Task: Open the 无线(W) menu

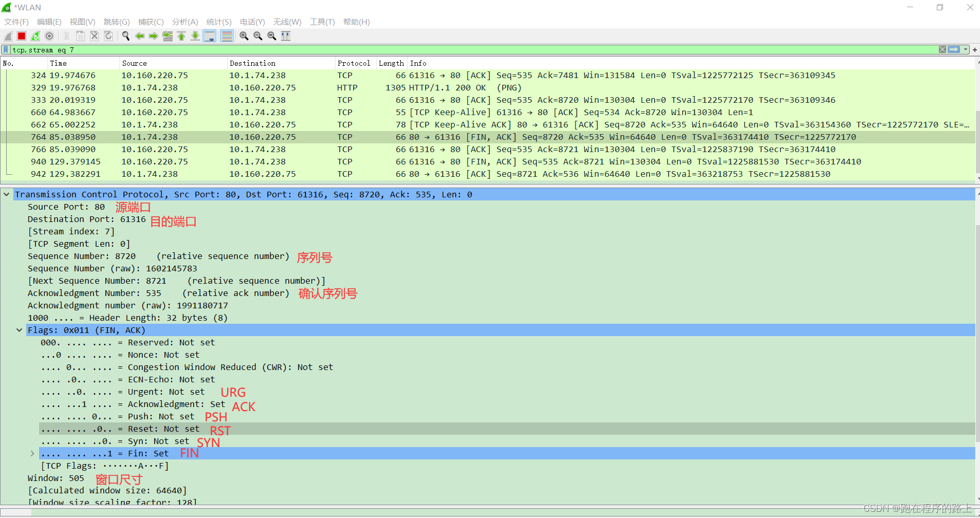Action: (287, 22)
